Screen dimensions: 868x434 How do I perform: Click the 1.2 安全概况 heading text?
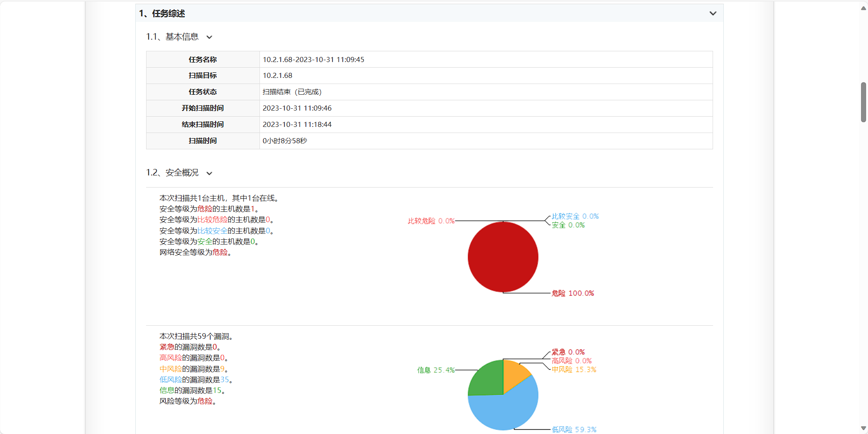point(172,173)
